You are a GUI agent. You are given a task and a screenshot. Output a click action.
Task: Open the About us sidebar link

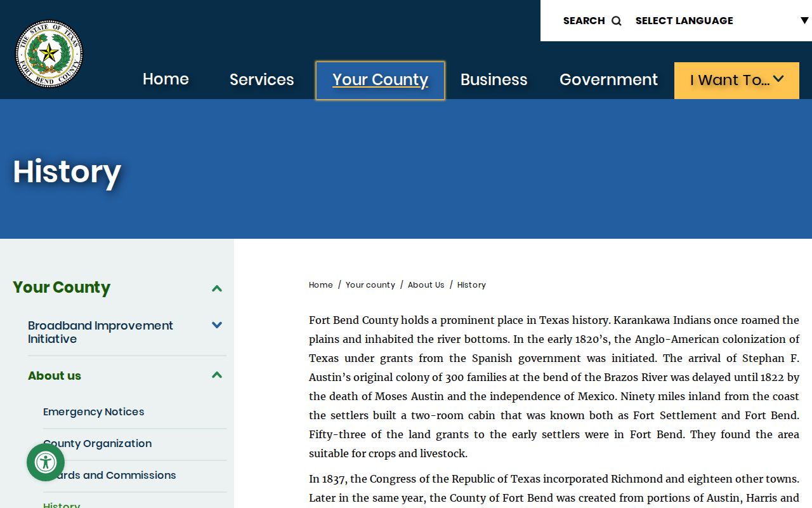(55, 376)
